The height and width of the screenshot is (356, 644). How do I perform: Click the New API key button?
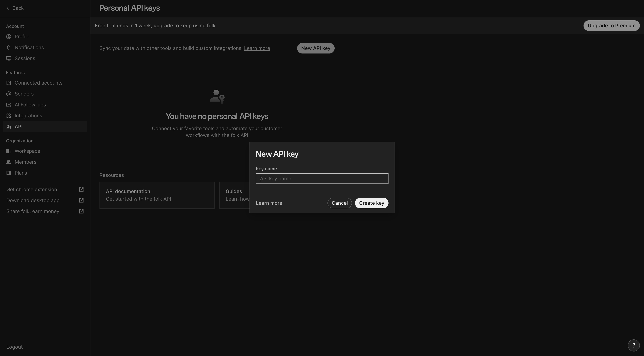316,48
